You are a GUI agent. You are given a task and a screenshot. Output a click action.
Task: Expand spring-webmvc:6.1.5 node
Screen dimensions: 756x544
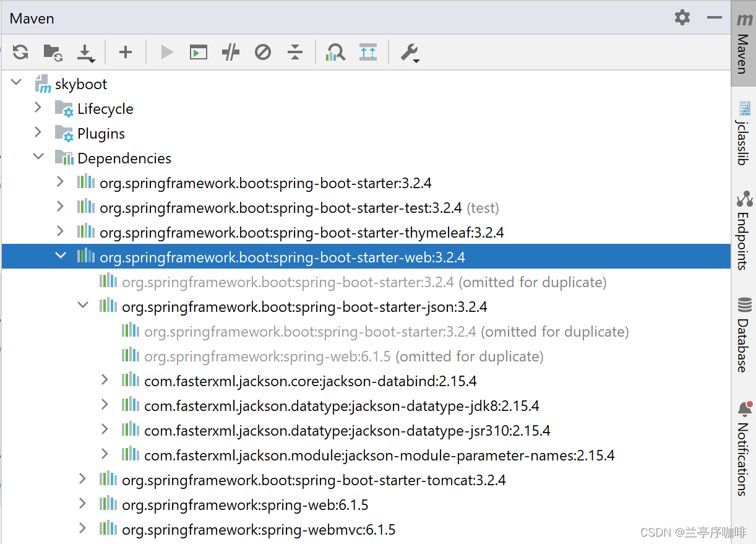pyautogui.click(x=82, y=528)
